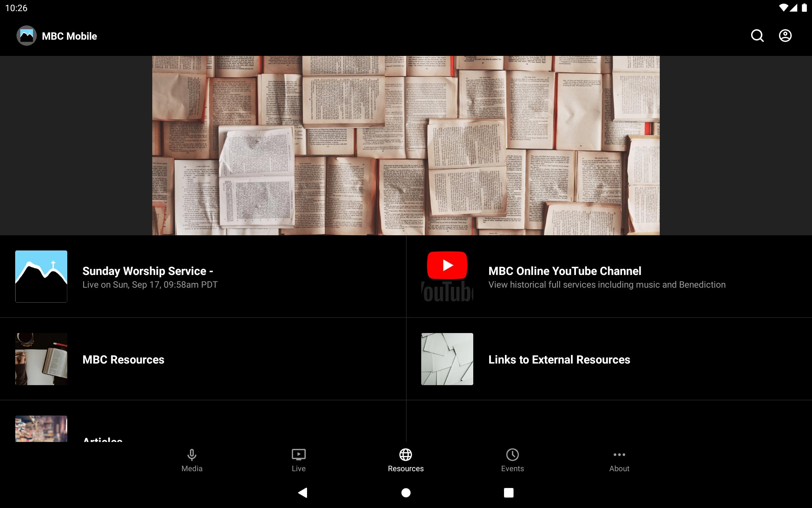Open MBC Online YouTube Channel title
Viewport: 812px width, 508px height.
[x=565, y=271]
